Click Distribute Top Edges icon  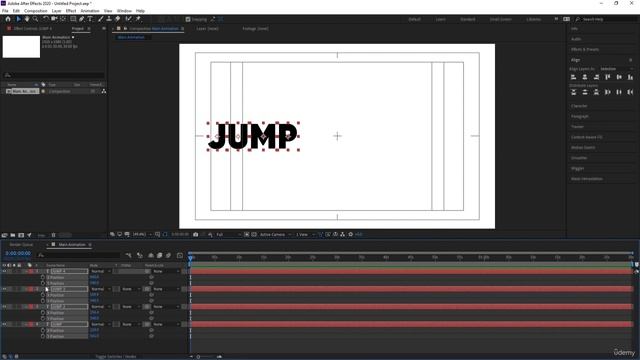tap(573, 92)
